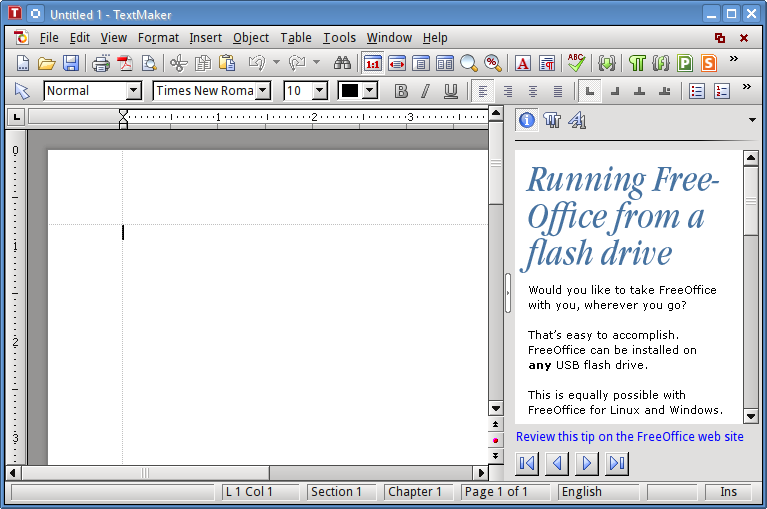
Task: Open a file using the folder icon
Action: click(x=46, y=64)
